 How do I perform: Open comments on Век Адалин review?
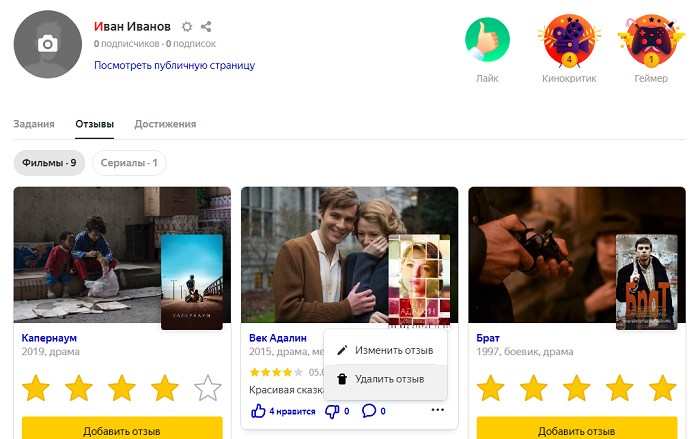(369, 411)
